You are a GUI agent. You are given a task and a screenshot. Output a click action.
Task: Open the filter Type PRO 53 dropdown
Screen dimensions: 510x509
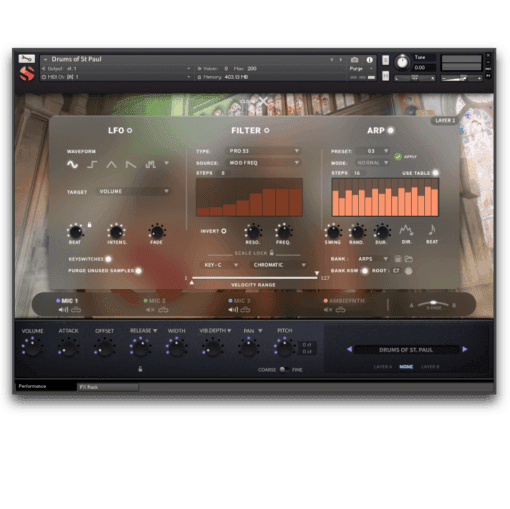coord(264,151)
